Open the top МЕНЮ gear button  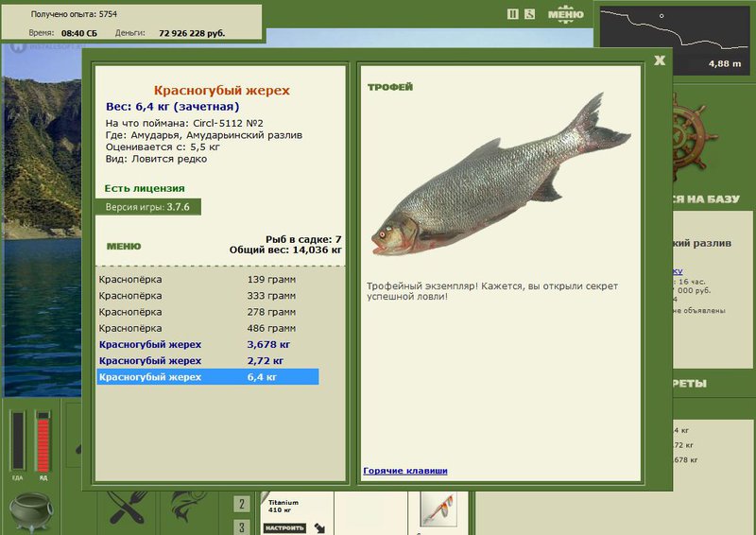click(x=565, y=14)
